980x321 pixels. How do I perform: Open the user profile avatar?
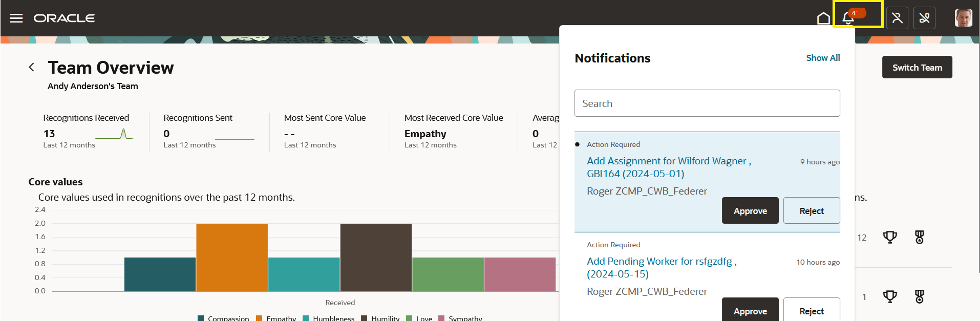tap(963, 18)
